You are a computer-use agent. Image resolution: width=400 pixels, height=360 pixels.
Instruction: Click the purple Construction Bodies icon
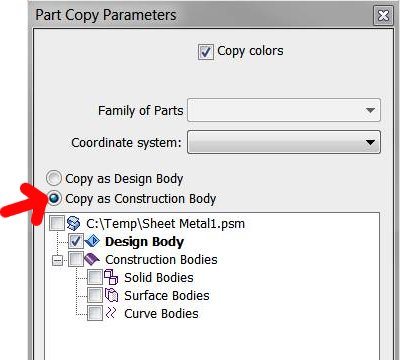[x=92, y=259]
